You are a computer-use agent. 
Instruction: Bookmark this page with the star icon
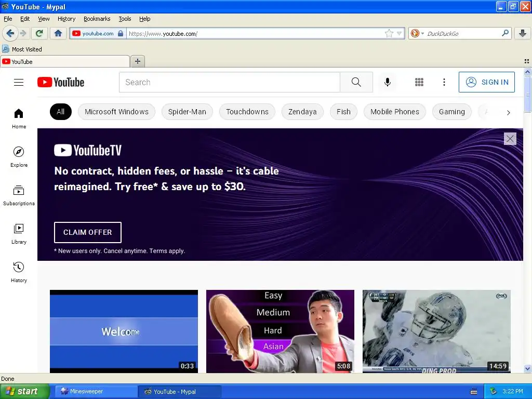pyautogui.click(x=389, y=33)
